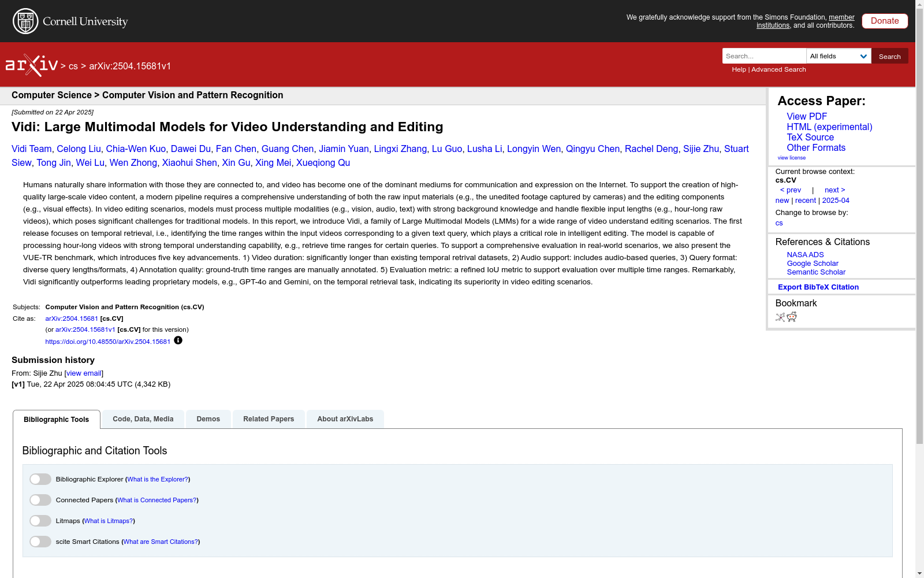Open What is Connected Papers? link

coord(157,500)
